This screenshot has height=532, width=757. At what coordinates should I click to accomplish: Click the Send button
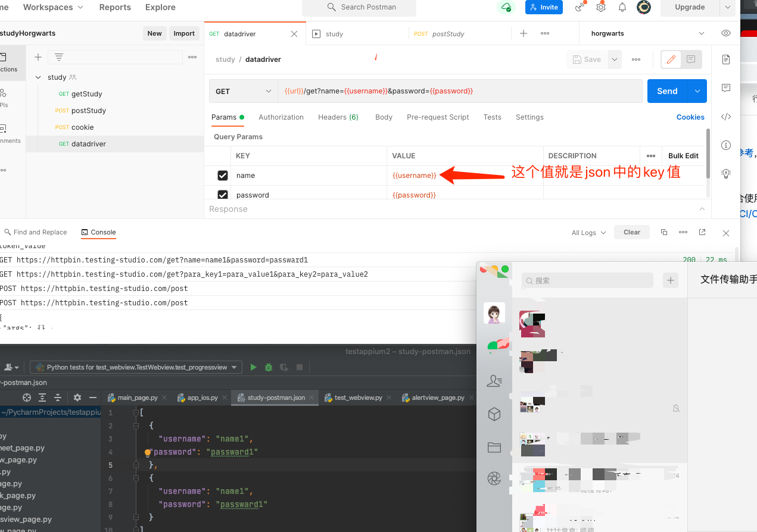[x=667, y=91]
